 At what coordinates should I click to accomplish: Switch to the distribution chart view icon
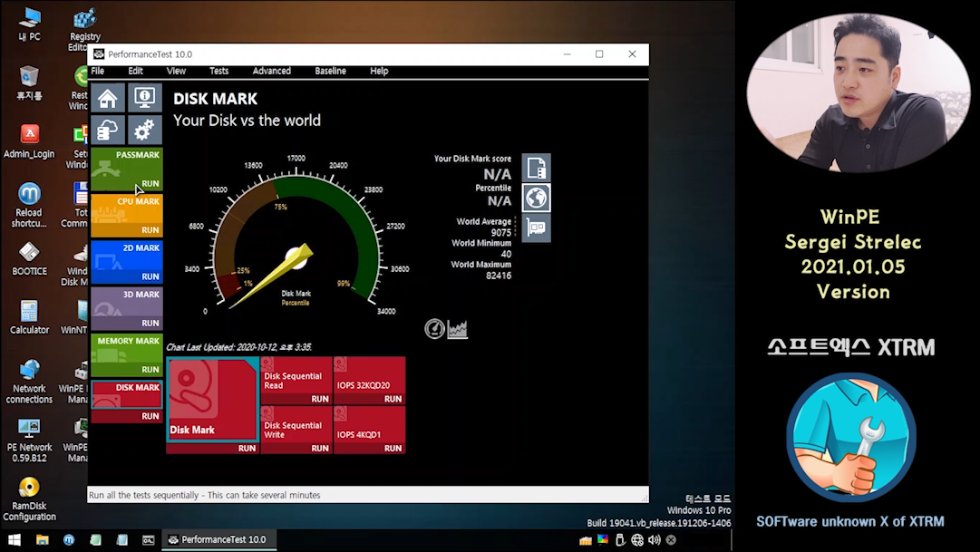[458, 329]
